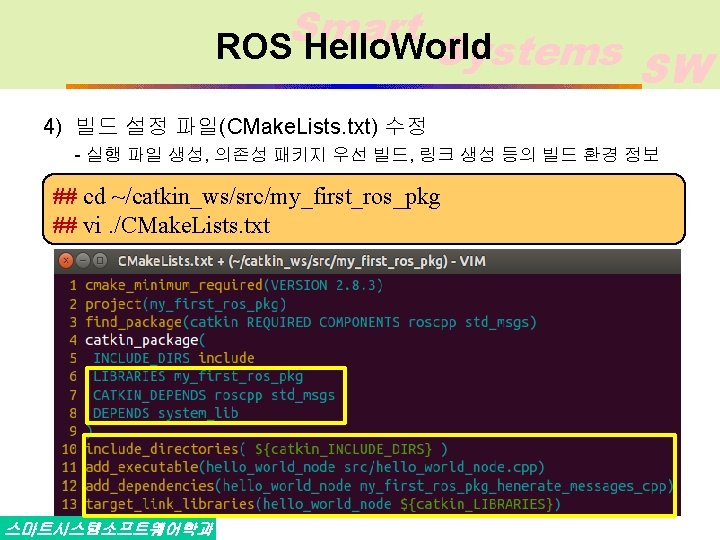
Task: Click the include_directories line 10
Action: pyautogui.click(x=266, y=449)
